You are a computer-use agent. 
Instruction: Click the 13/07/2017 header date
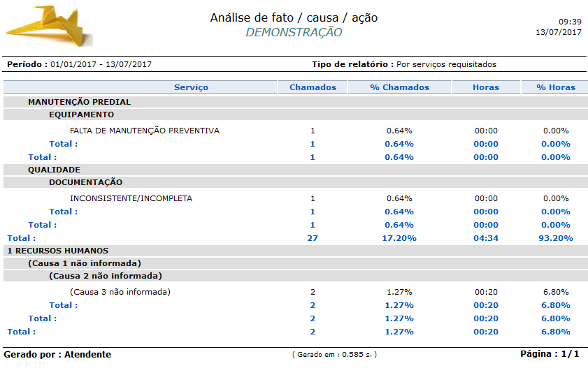tap(559, 32)
